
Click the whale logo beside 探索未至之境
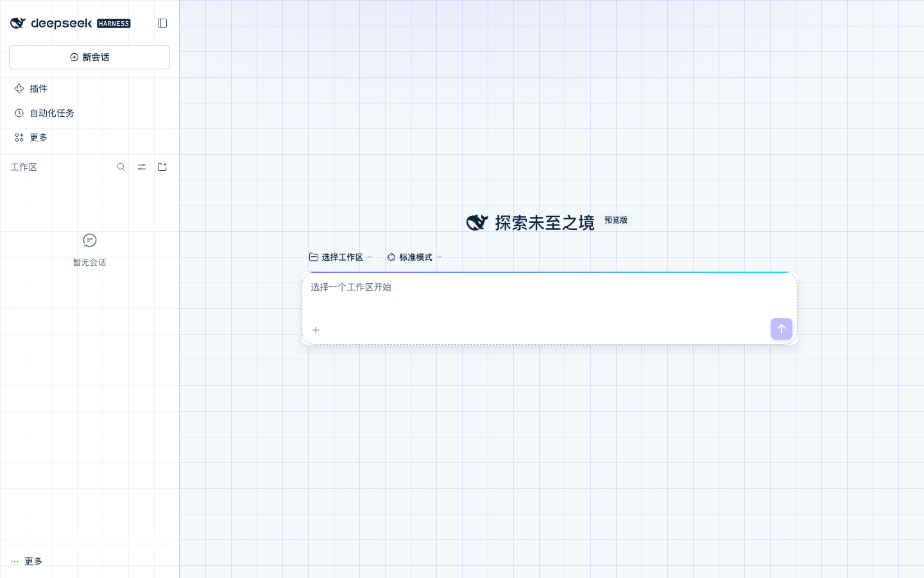coord(477,223)
